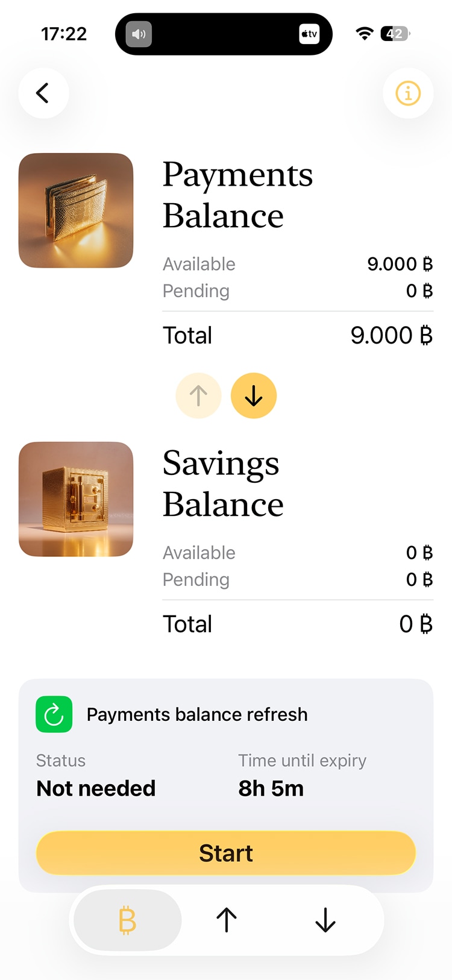Select the Bitcoin tab in bottom bar
Screen dimensions: 452x980
click(x=128, y=920)
